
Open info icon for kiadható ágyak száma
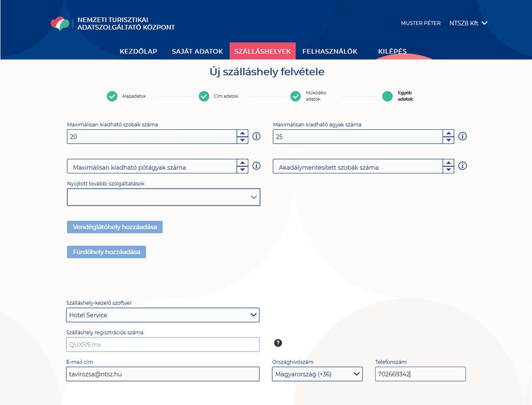pyautogui.click(x=462, y=137)
